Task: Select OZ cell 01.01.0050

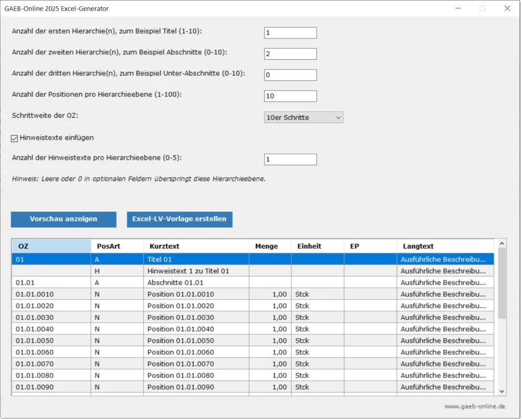Action: [51, 341]
